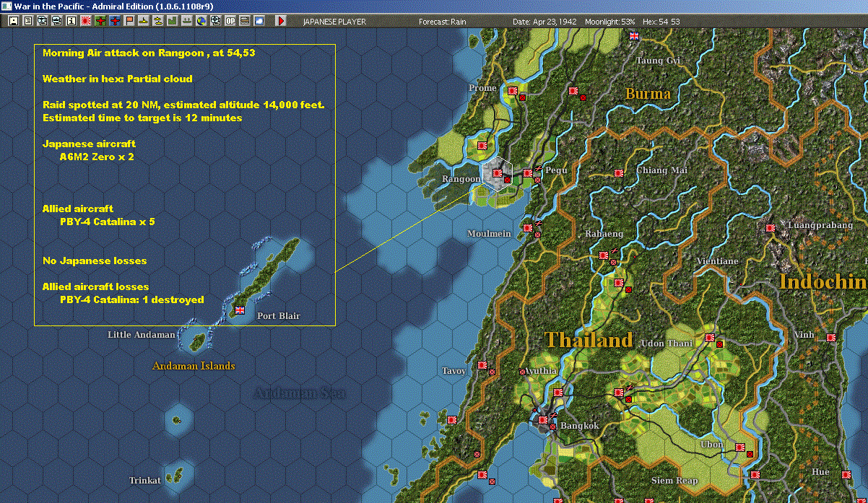Select the Japanese flag at Luangprabang

[x=771, y=227]
